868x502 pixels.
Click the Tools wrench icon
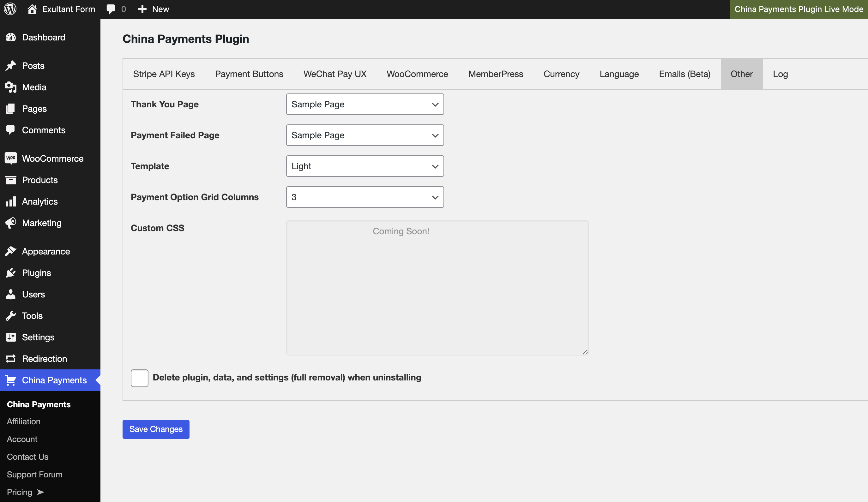point(11,316)
